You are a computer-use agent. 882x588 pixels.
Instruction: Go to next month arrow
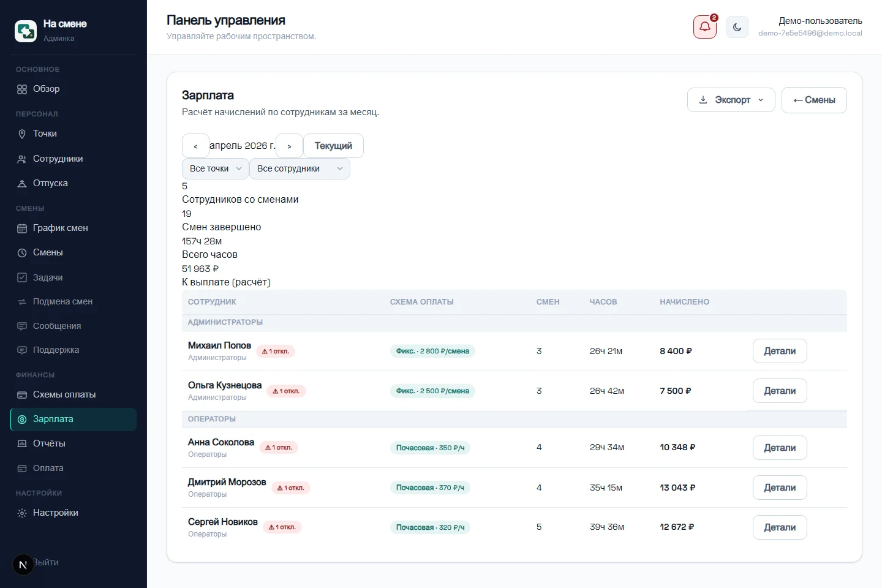[x=289, y=146]
